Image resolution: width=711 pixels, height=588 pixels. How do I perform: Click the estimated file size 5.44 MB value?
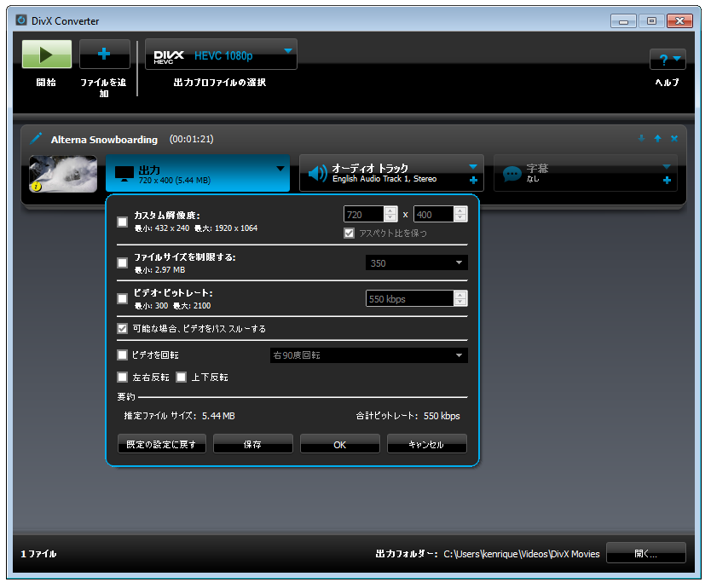(x=218, y=416)
